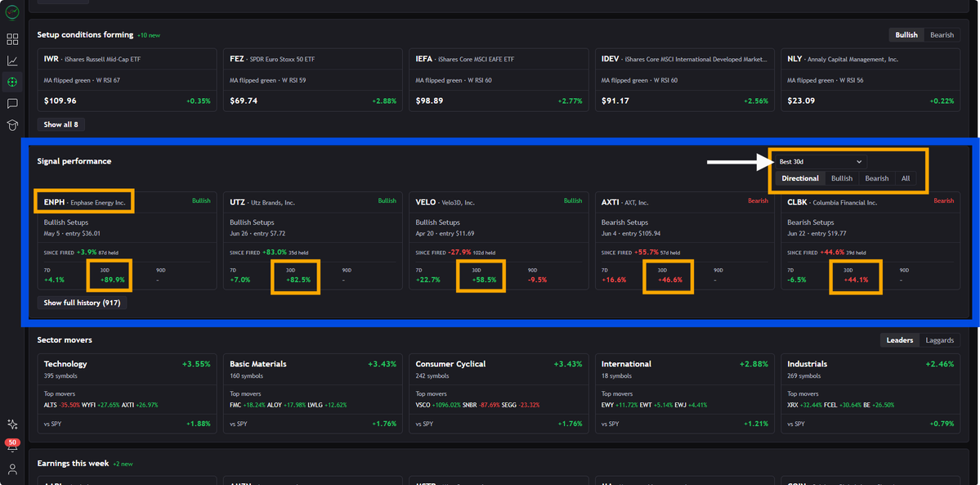Viewport: 980px width, 485px height.
Task: Open the IEFA iShares Core MSCI EAFE card
Action: click(x=499, y=80)
